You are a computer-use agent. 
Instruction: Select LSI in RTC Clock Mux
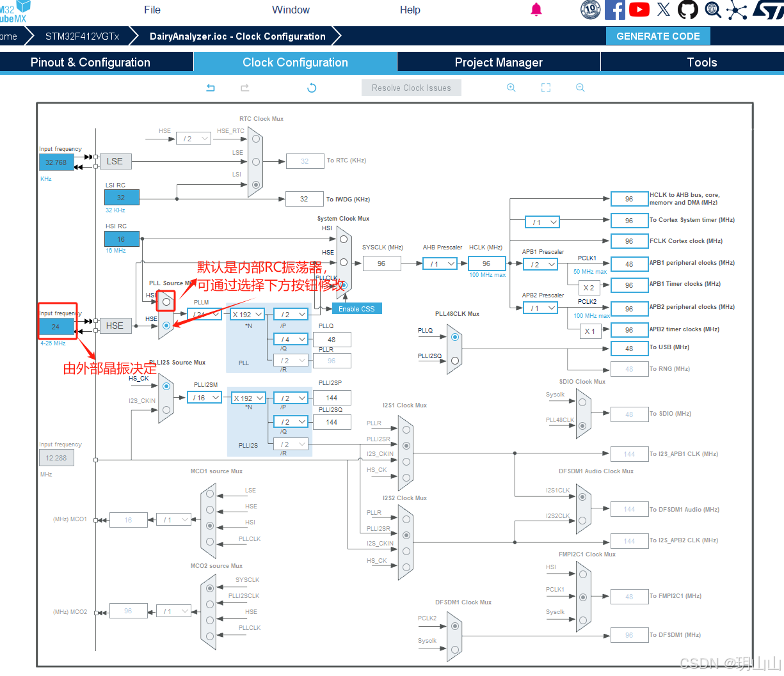point(256,185)
